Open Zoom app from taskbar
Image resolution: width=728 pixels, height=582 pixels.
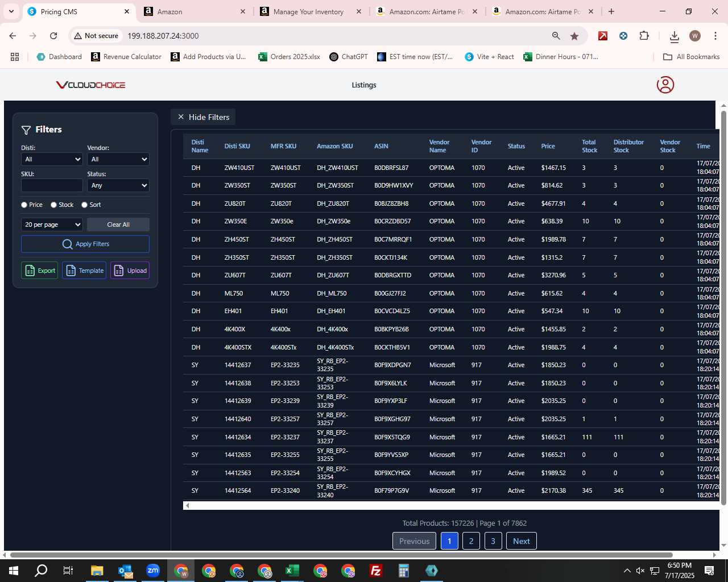coord(153,571)
